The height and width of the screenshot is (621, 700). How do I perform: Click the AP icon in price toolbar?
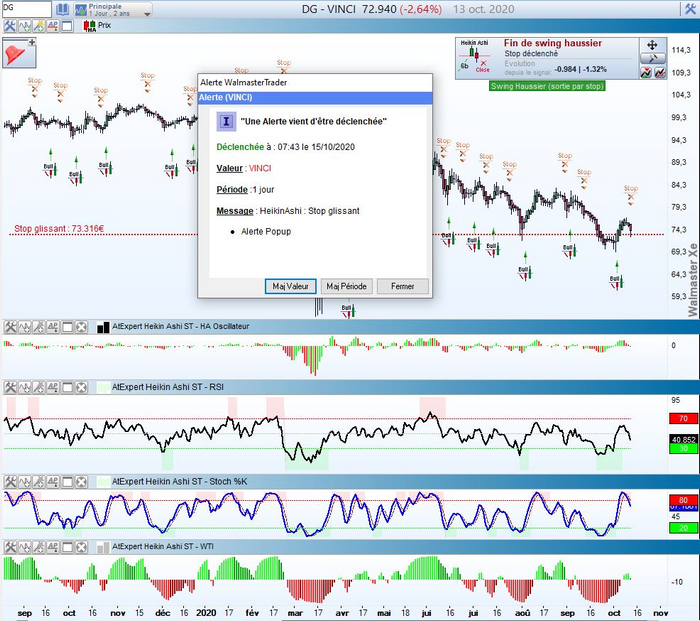click(53, 26)
